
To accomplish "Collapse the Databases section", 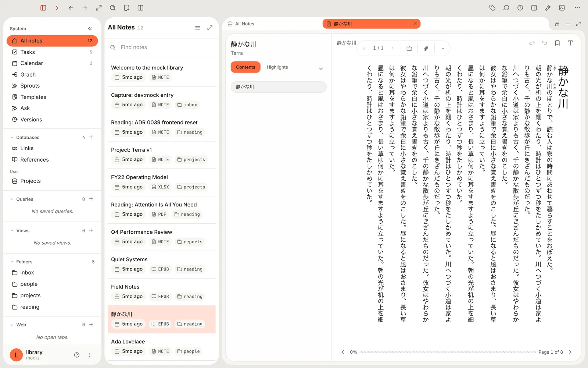I will 12,138.
